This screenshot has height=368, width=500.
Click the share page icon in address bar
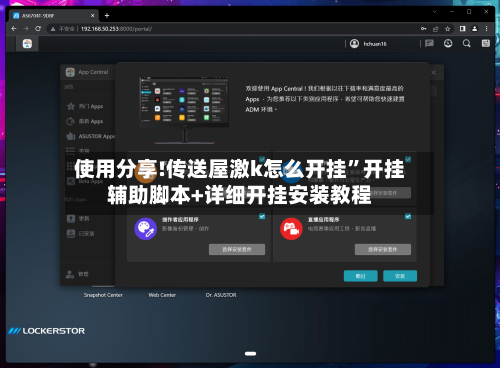[x=435, y=29]
